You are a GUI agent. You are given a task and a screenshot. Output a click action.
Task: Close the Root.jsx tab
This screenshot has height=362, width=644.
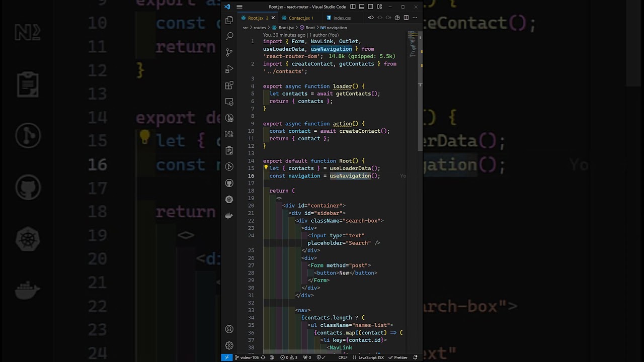click(273, 18)
